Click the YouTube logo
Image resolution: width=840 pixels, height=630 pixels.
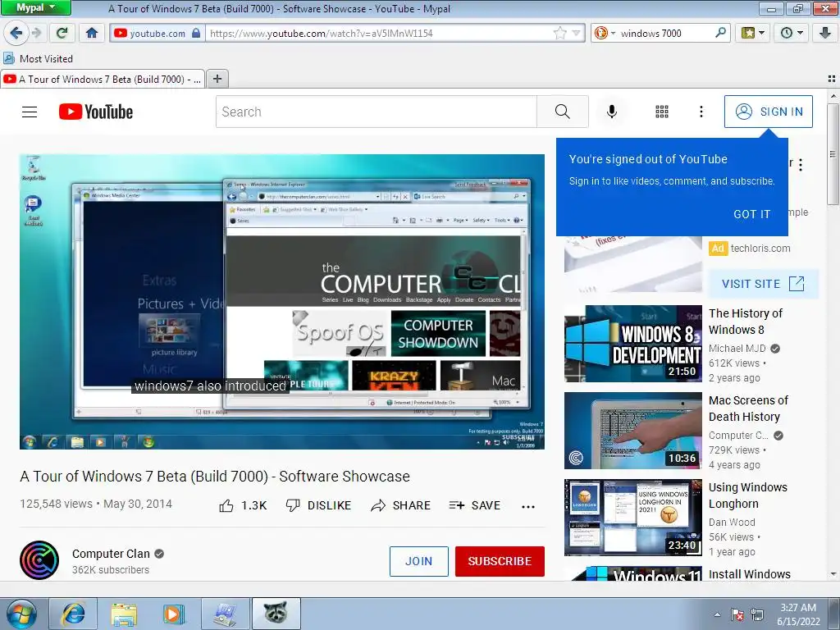96,112
